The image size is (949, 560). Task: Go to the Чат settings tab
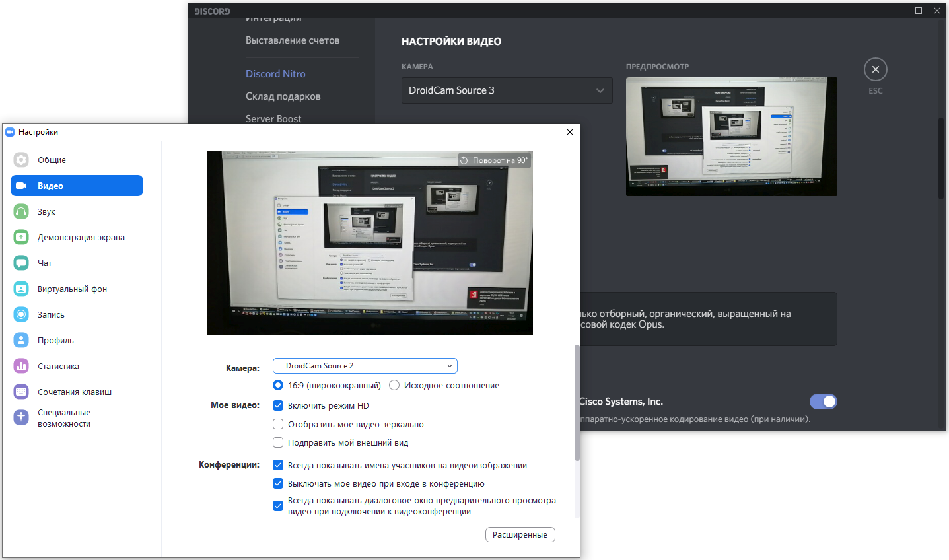[77, 263]
